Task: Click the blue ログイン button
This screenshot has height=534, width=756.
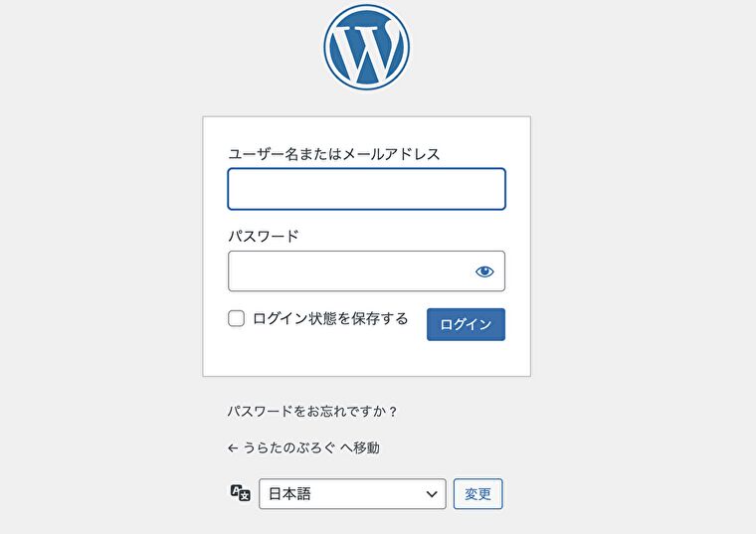Action: click(466, 324)
